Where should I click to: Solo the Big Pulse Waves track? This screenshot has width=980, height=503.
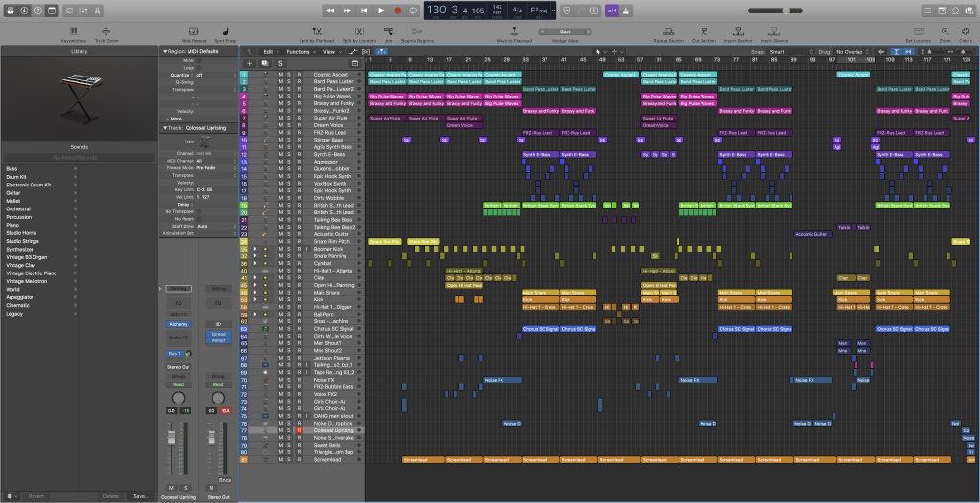tap(289, 97)
